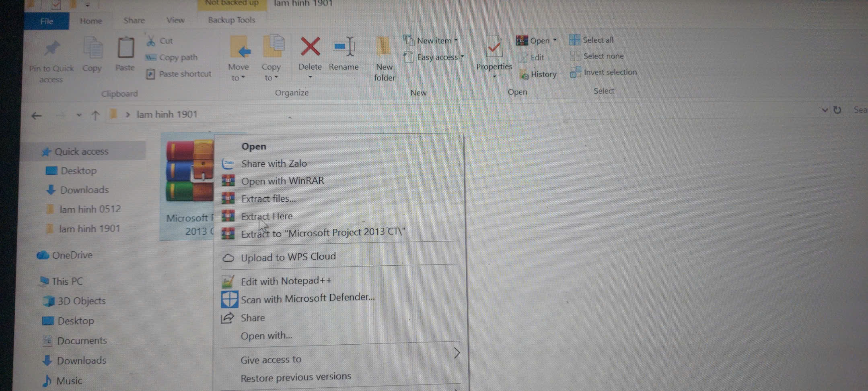Image resolution: width=868 pixels, height=391 pixels.
Task: Open OneDrive in navigation pane
Action: click(72, 255)
